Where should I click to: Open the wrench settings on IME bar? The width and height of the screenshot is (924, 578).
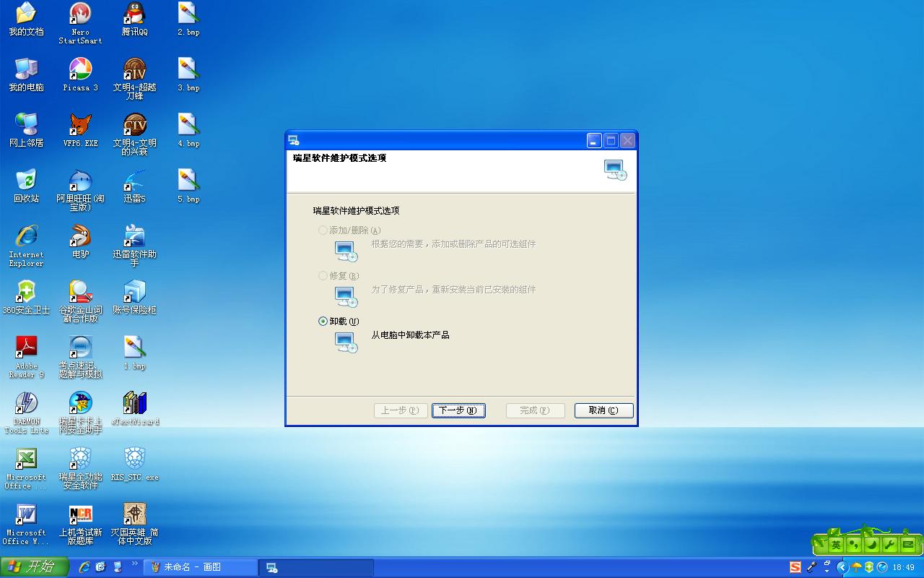890,545
